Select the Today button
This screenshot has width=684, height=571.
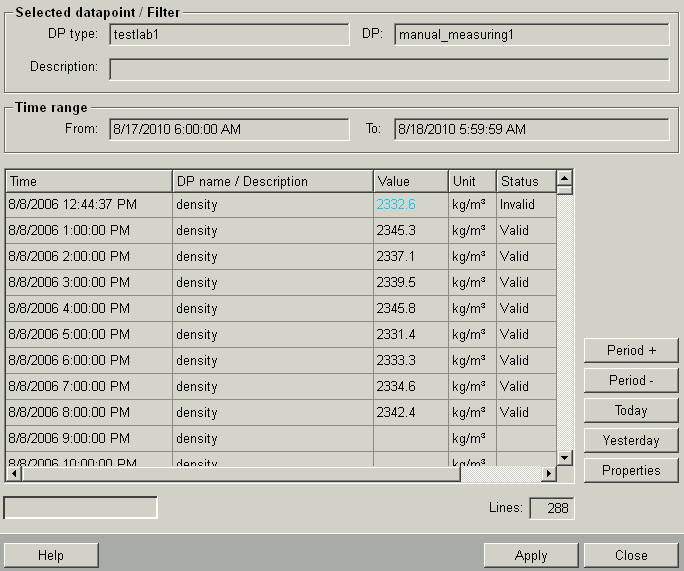[631, 411]
